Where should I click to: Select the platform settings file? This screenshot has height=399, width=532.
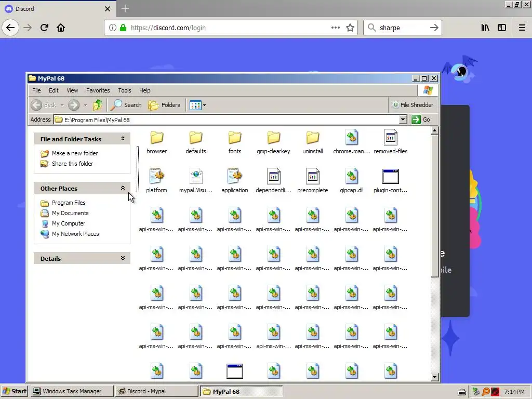[156, 181]
